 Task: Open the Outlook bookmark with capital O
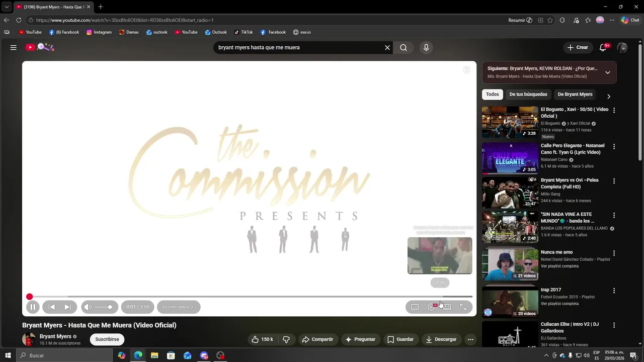click(215, 32)
